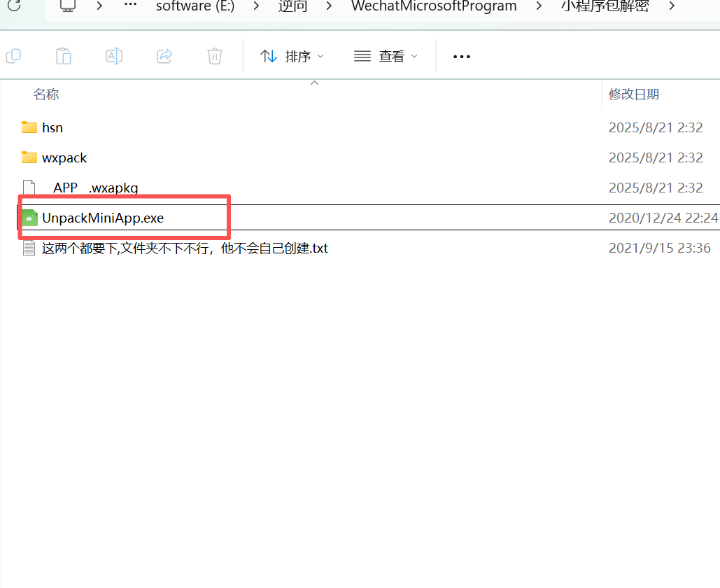Screen dimensions: 720x588
Task: Click the rename icon in toolbar
Action: coord(114,56)
